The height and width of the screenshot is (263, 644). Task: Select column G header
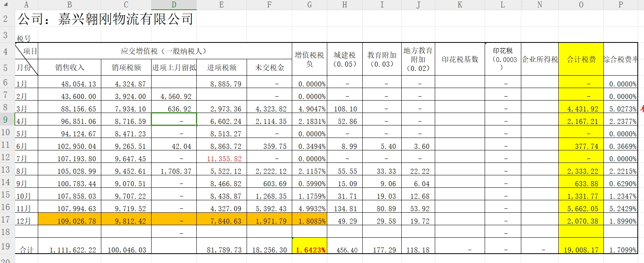pyautogui.click(x=309, y=5)
